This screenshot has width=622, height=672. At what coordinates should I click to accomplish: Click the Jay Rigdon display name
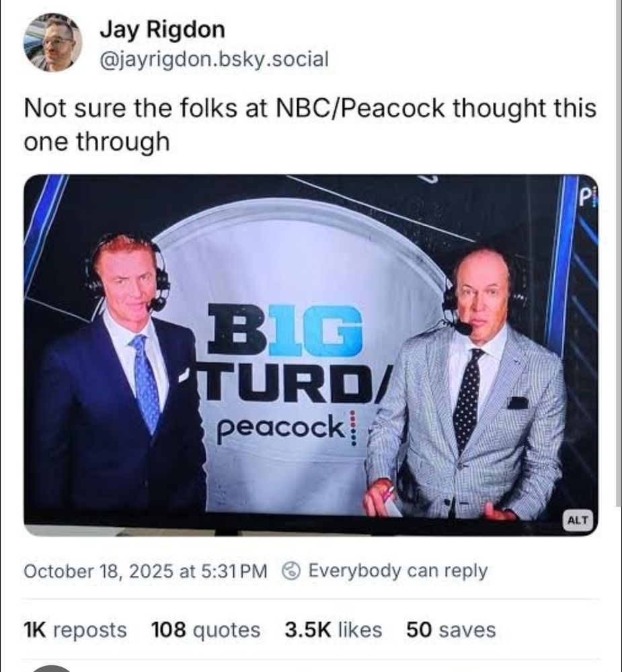(163, 30)
